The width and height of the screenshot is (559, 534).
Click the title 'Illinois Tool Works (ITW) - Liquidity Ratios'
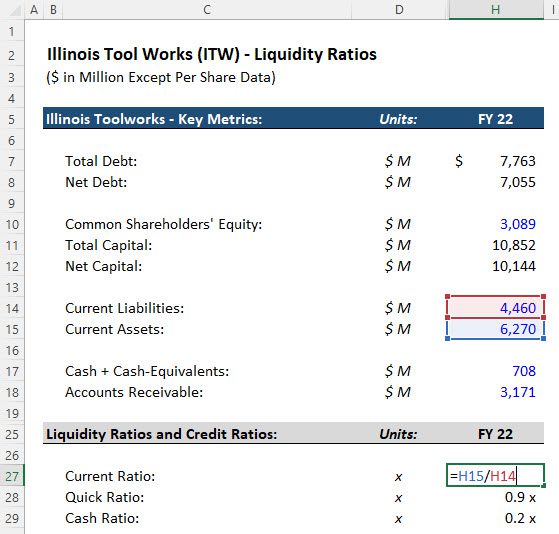[x=212, y=54]
